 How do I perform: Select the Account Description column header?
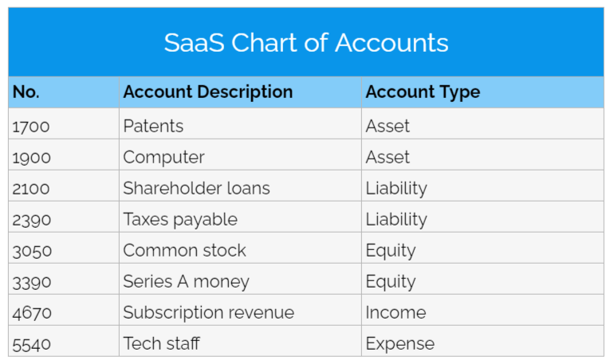coord(207,92)
